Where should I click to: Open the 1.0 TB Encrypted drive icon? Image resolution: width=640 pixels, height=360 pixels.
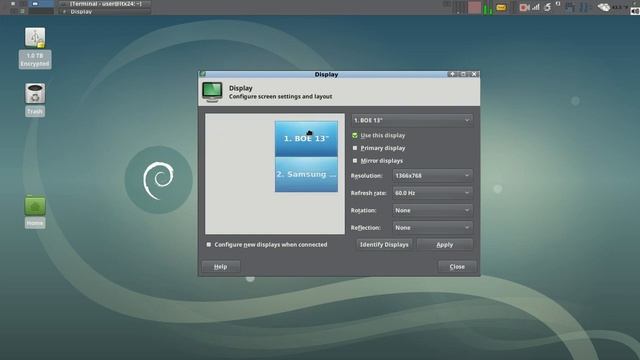[x=35, y=38]
